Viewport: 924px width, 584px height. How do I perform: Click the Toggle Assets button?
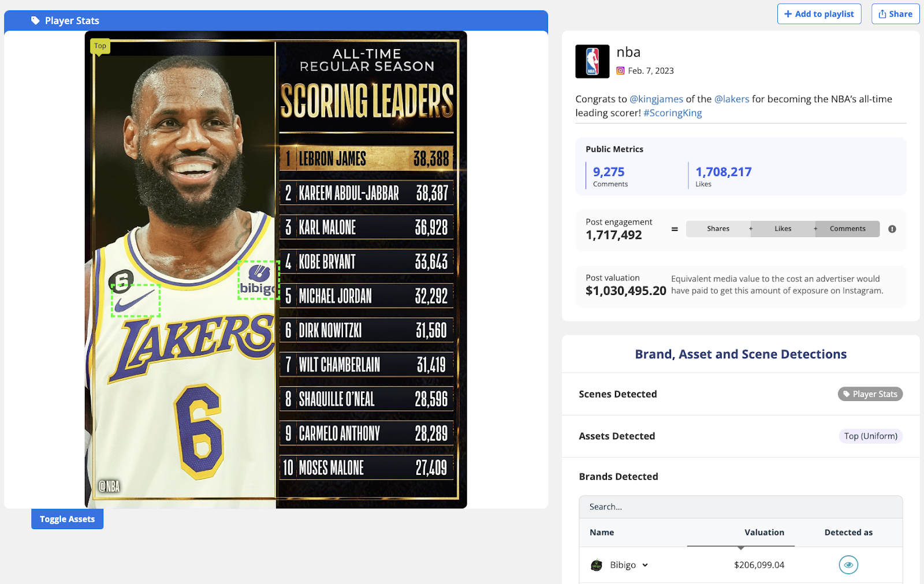click(x=67, y=519)
